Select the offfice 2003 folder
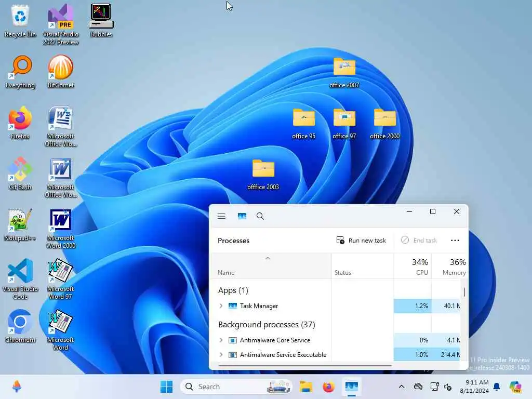Screen dimensions: 532x399 tap(263, 175)
